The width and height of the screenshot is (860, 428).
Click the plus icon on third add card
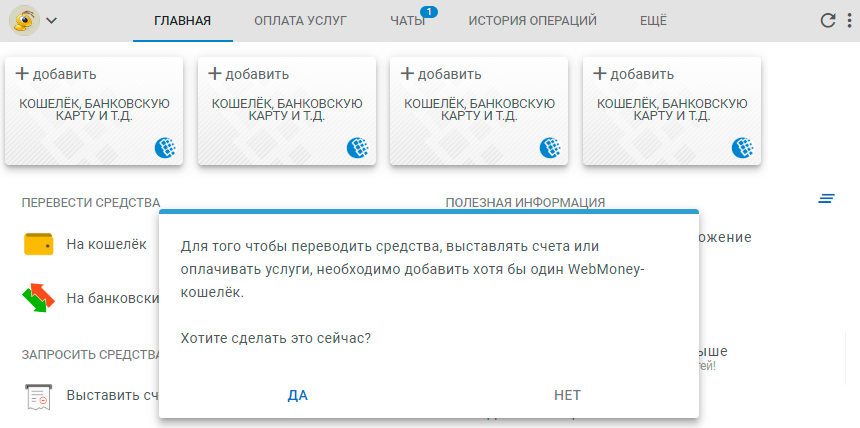point(406,73)
